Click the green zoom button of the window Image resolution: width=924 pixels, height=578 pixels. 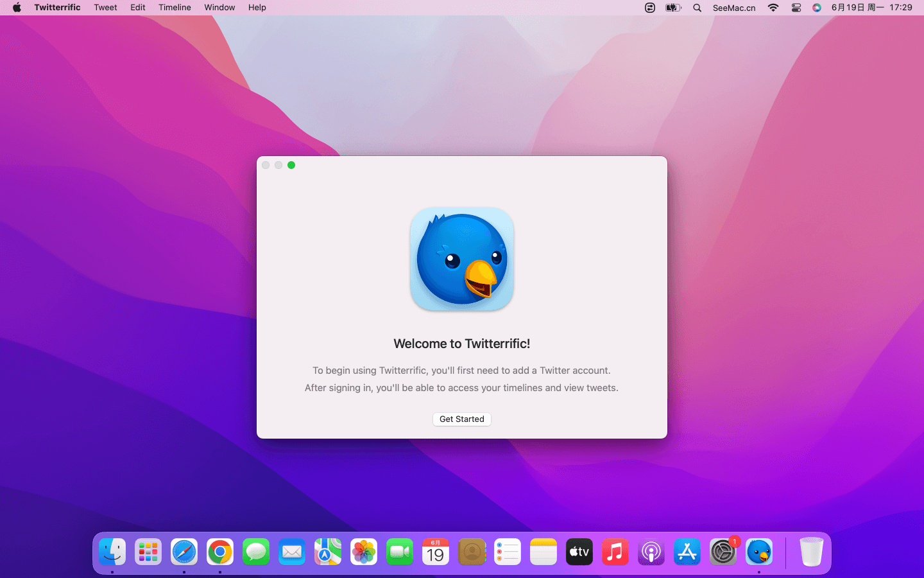tap(291, 165)
